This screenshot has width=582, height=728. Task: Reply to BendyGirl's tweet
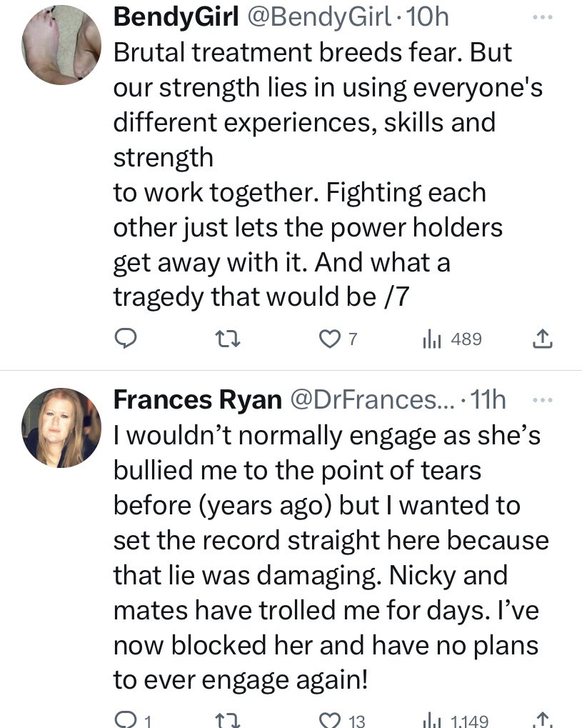pyautogui.click(x=126, y=339)
